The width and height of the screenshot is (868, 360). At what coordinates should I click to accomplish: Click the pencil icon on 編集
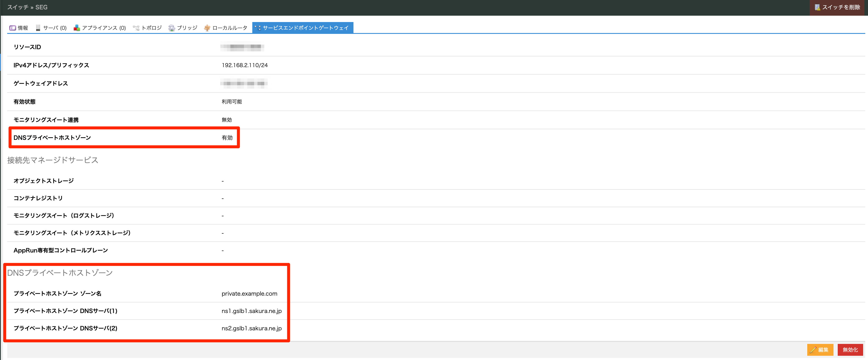pos(813,350)
